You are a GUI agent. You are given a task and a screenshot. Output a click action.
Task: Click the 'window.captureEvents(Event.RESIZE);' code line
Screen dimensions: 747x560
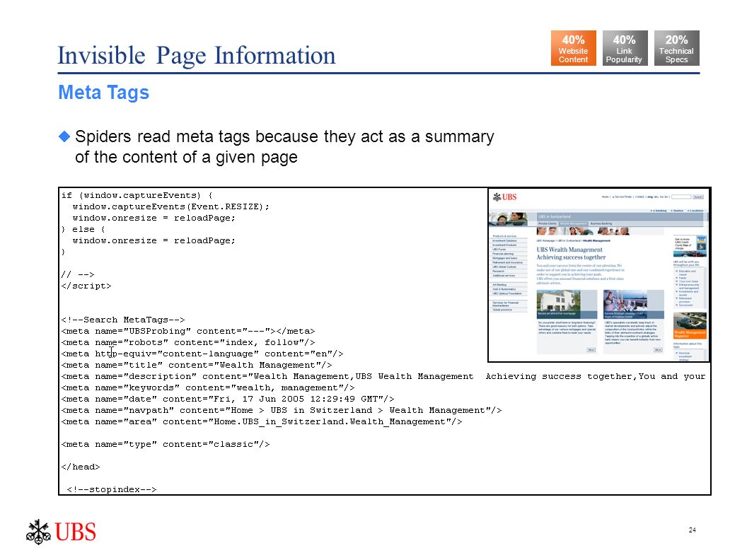pyautogui.click(x=171, y=206)
